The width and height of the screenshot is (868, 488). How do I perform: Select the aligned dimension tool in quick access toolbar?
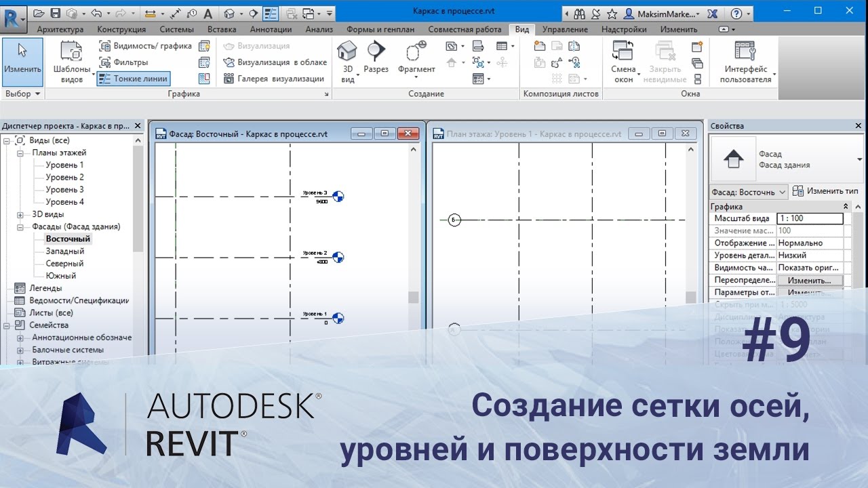coord(176,13)
